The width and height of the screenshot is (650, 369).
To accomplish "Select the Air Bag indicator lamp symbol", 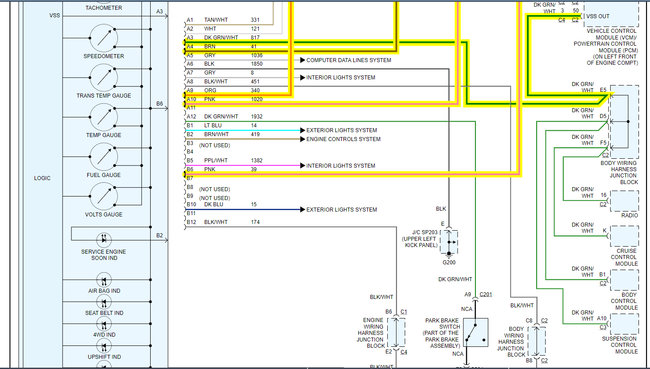I will 104,280.
